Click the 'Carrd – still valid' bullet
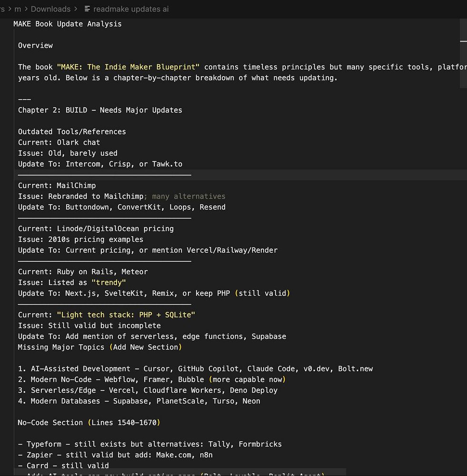The height and width of the screenshot is (476, 467). point(63,466)
